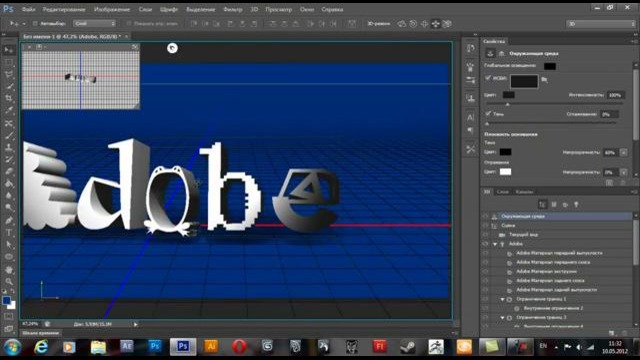Click the environment icon in Properties panel header

490,53
